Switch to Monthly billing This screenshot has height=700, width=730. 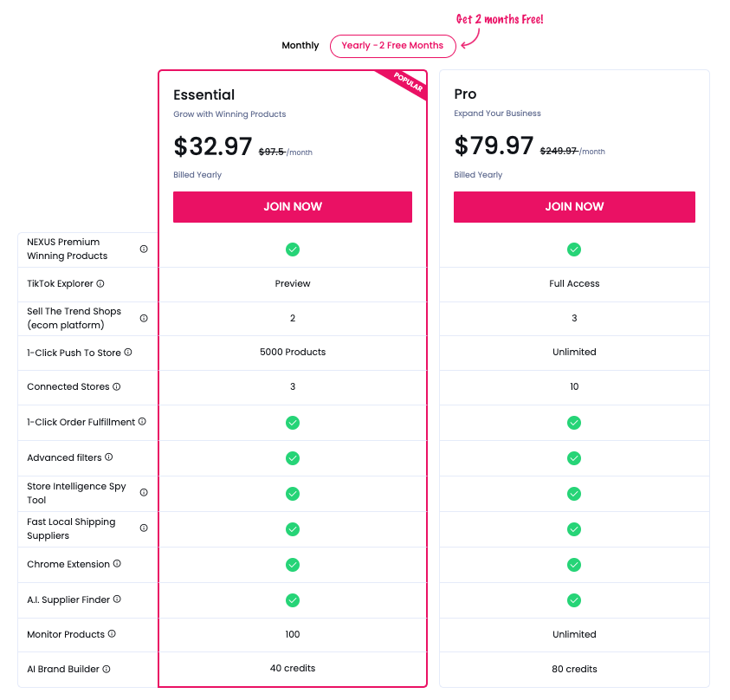pyautogui.click(x=300, y=46)
